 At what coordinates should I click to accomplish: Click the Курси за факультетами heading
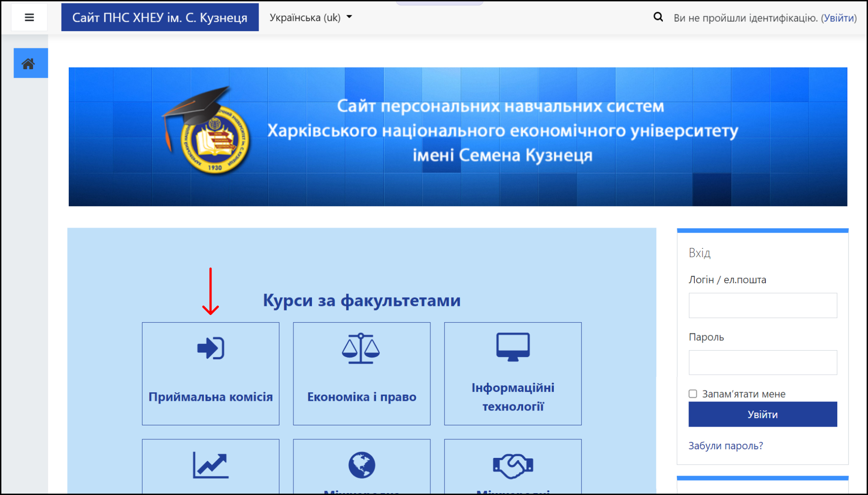[362, 300]
